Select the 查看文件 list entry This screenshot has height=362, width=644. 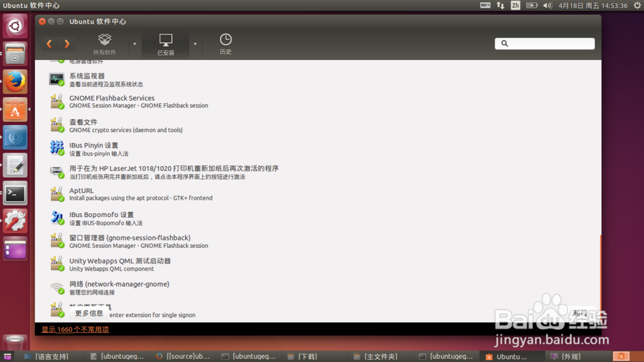coord(318,126)
